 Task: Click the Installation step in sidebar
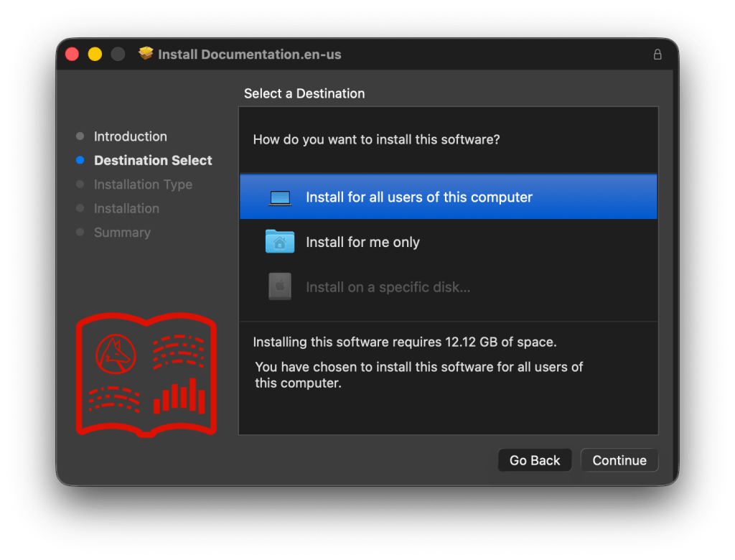tap(126, 209)
